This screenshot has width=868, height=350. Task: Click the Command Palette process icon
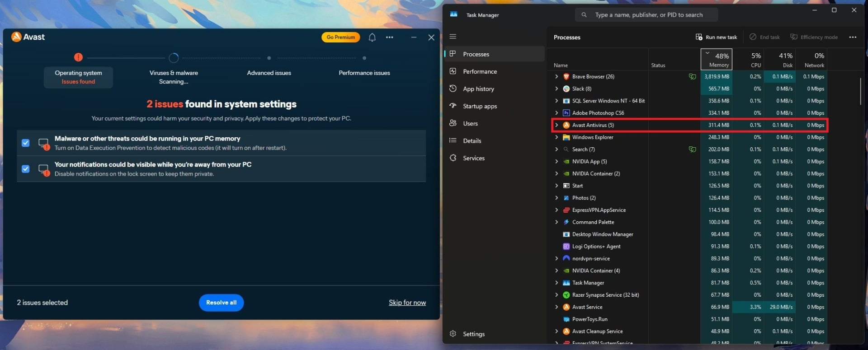point(566,222)
